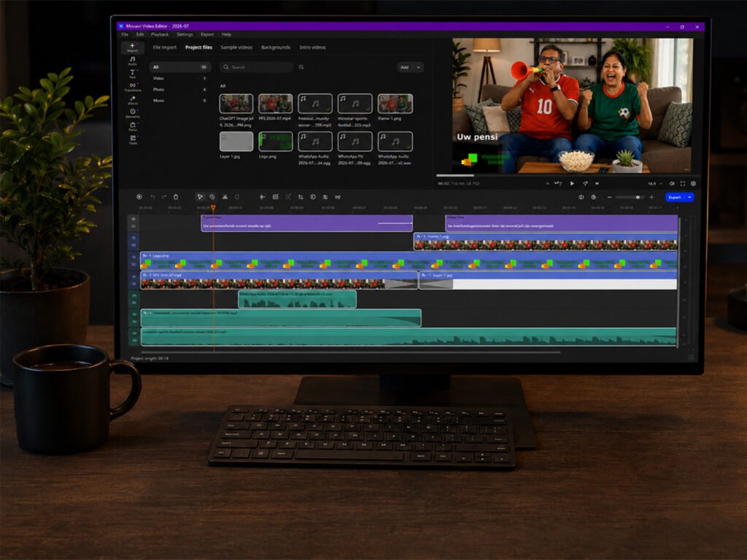Viewport: 747px width, 560px height.
Task: Adjust the timeline zoom slider
Action: pyautogui.click(x=630, y=197)
